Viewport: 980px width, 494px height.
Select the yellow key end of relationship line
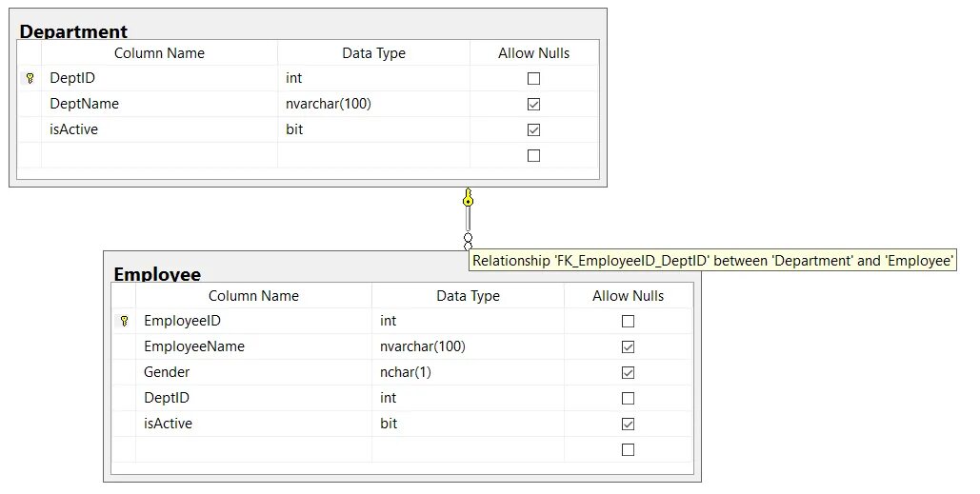(x=468, y=199)
